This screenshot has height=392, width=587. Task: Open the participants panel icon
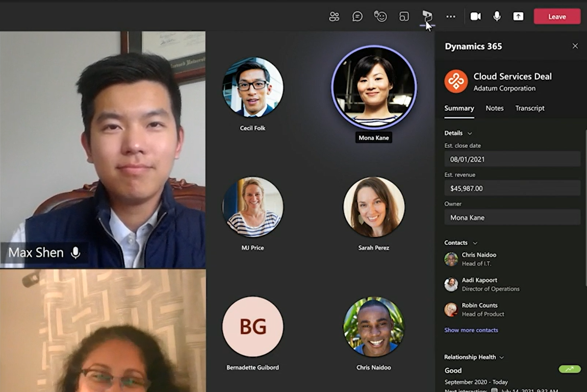click(x=334, y=17)
